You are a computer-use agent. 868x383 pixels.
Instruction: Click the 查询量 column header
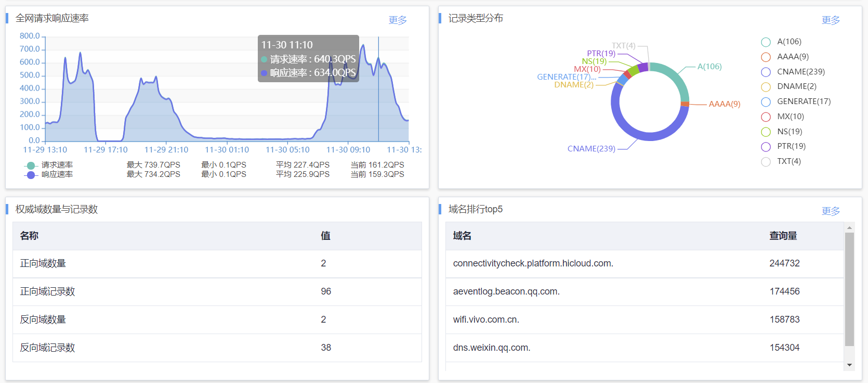783,236
